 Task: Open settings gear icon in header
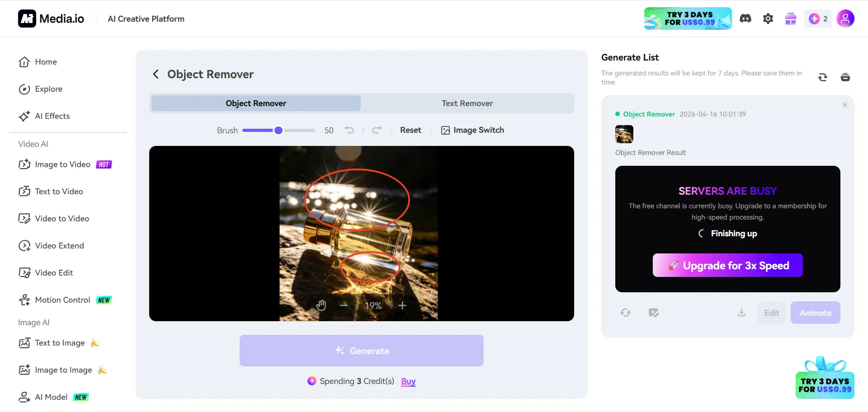pos(768,19)
